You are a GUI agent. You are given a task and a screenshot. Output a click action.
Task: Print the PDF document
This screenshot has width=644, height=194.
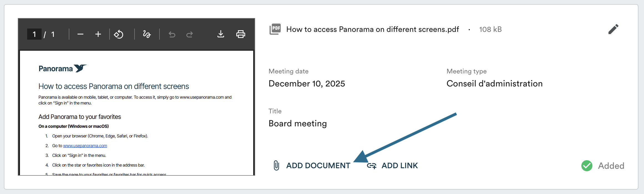coord(240,34)
